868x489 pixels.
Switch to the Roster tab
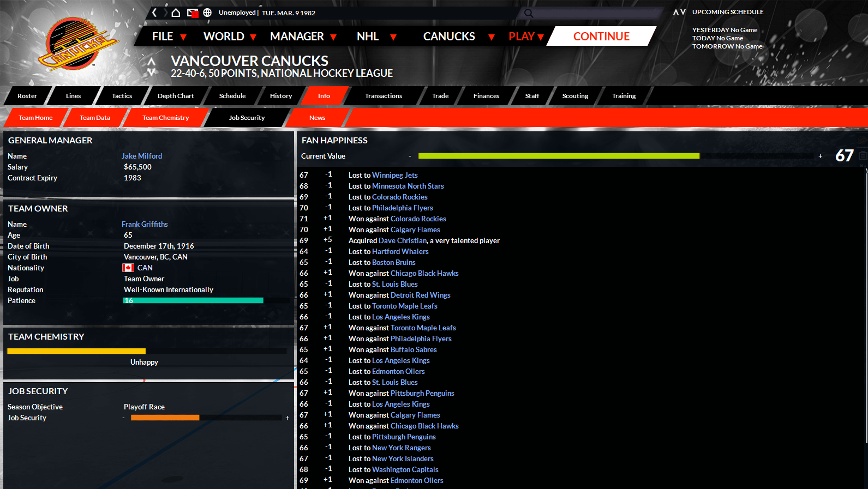27,96
